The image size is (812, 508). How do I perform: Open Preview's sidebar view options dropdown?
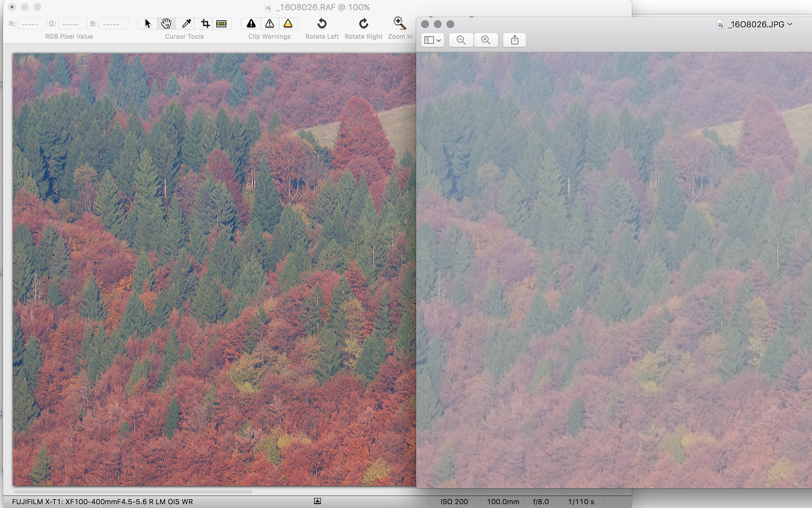432,40
